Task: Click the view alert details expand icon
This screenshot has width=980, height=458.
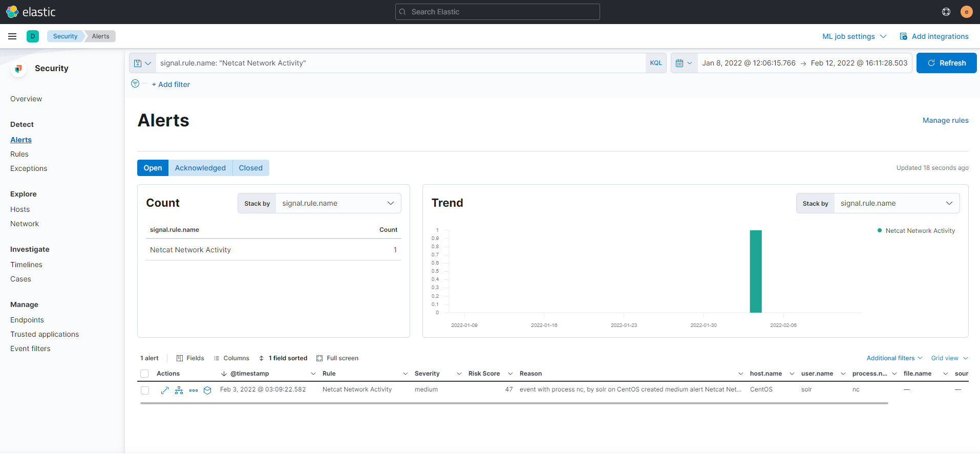Action: (164, 390)
